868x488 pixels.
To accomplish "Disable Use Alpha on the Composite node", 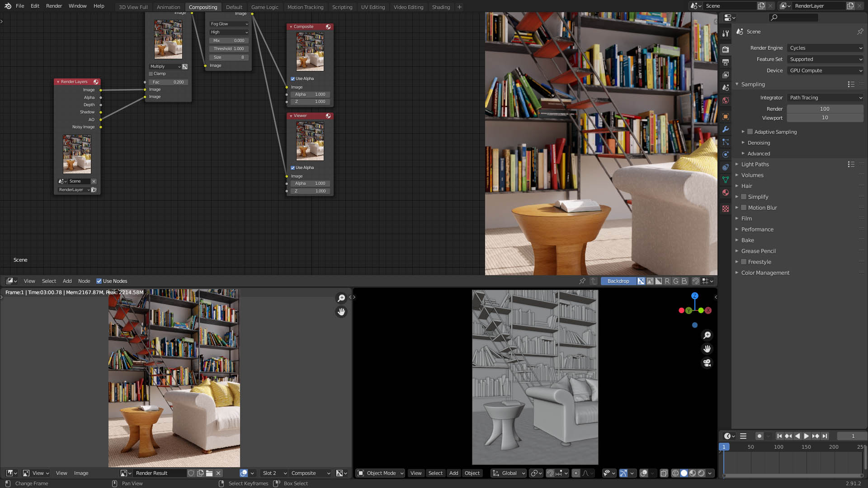I will 292,79.
